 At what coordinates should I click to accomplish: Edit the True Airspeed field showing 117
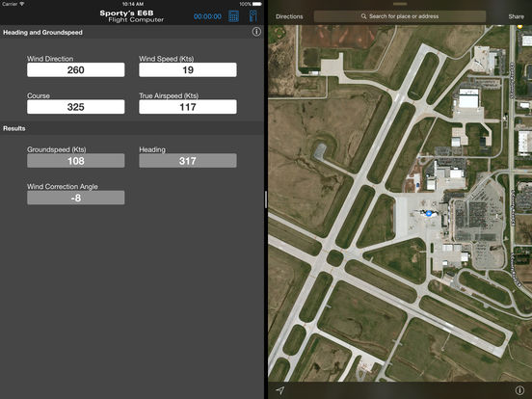[x=188, y=107]
